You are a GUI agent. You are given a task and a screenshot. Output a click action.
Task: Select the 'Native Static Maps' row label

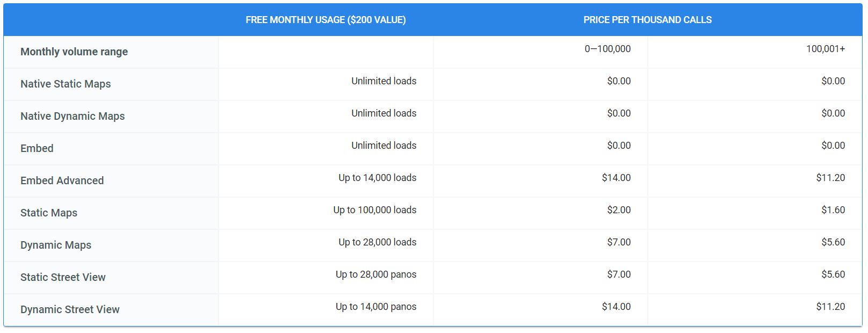pyautogui.click(x=66, y=84)
